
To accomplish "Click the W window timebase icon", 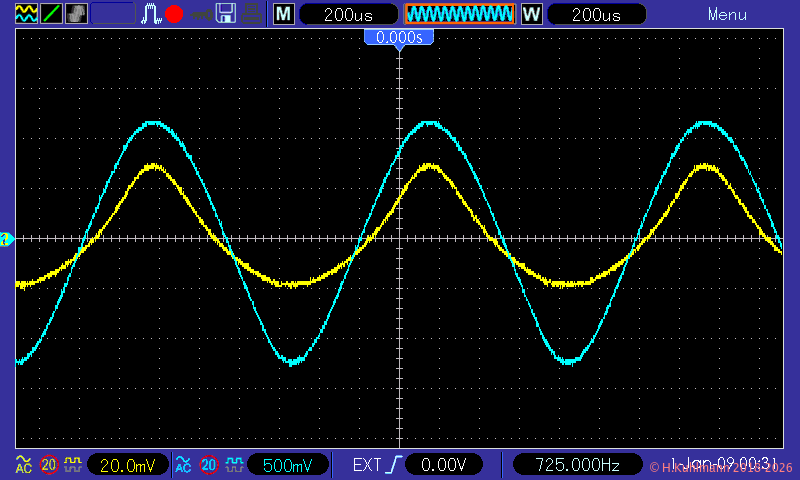I will click(531, 14).
